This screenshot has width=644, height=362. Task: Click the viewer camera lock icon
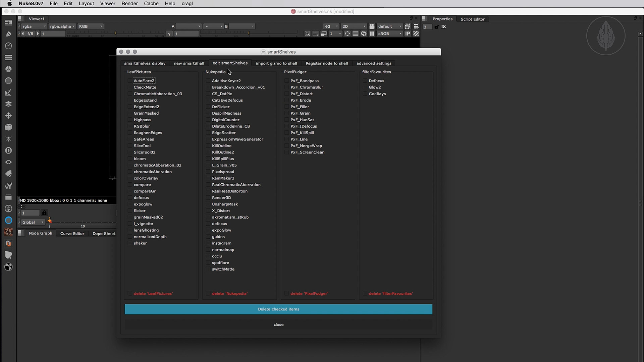[372, 26]
